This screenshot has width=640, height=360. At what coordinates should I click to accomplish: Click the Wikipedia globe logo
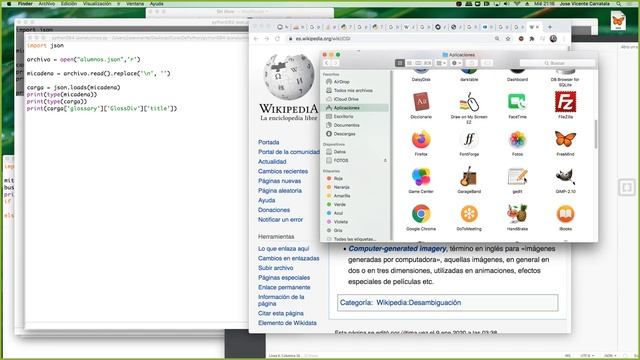pos(289,76)
